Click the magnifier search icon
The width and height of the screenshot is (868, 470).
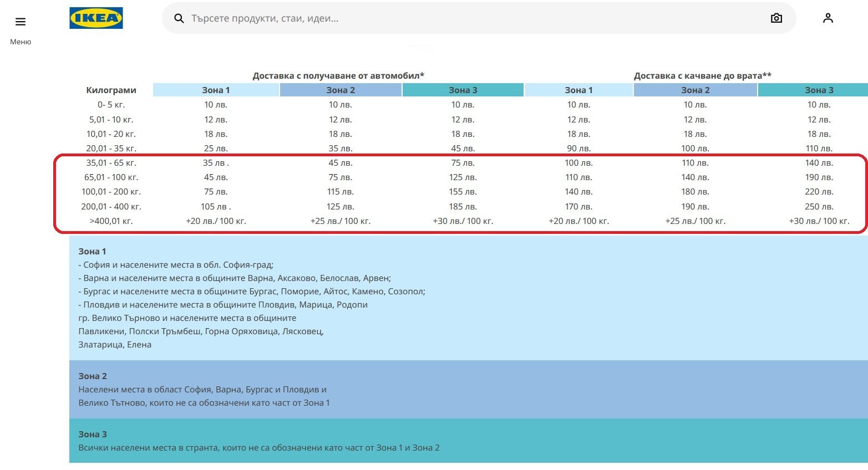[x=179, y=18]
